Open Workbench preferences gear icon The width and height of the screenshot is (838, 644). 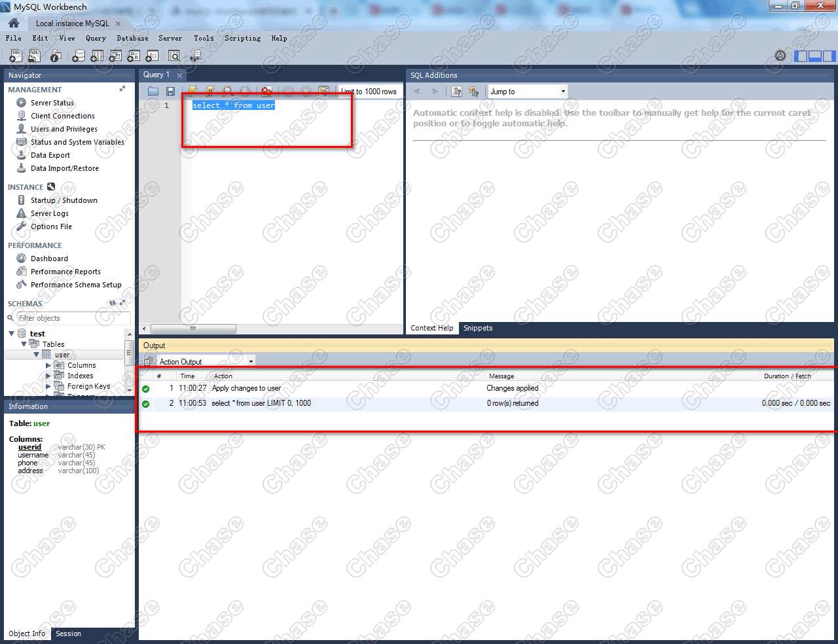(x=780, y=56)
